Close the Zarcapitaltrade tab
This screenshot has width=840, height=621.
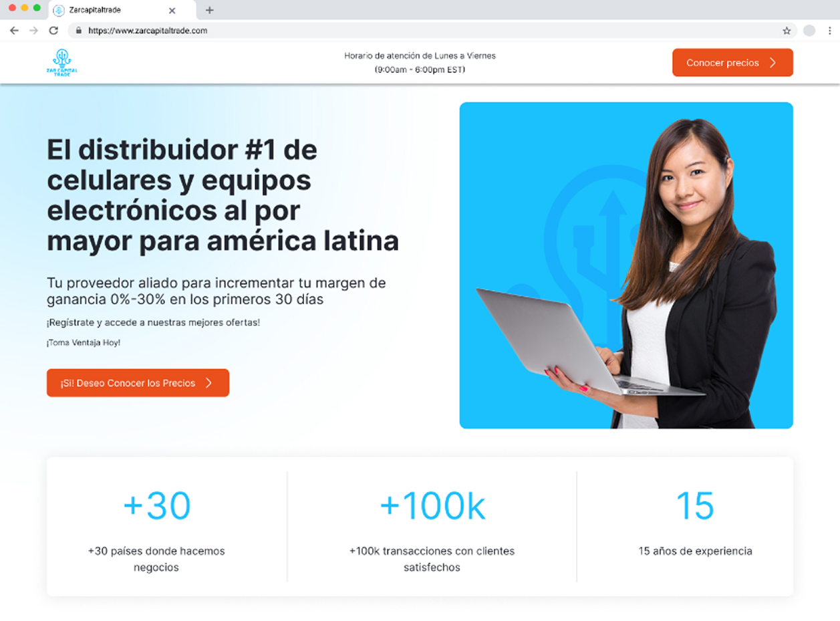point(172,11)
